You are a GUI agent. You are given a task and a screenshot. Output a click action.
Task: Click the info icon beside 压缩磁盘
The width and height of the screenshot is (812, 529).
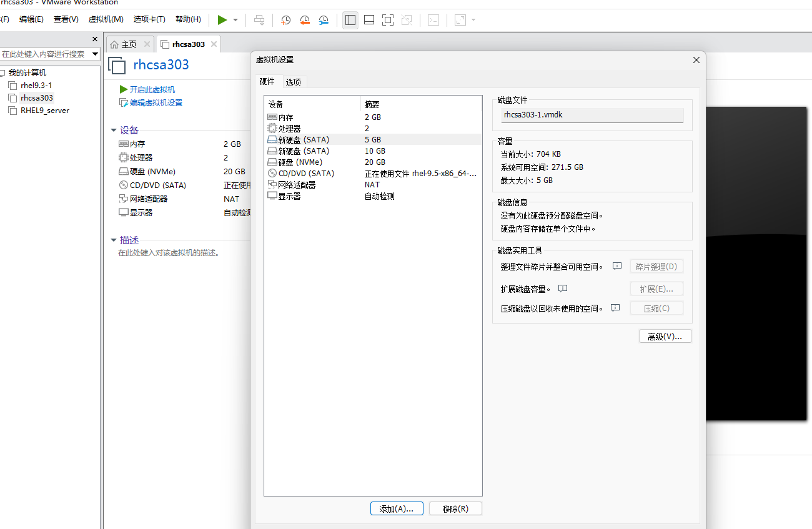tap(615, 308)
